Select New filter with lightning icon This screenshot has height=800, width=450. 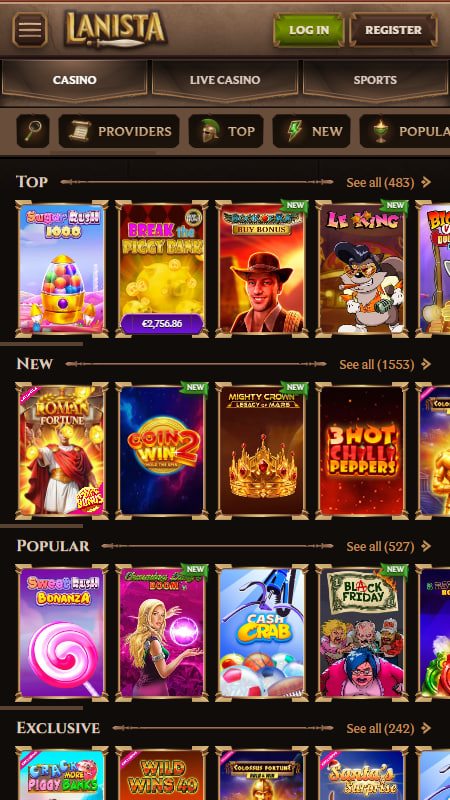pyautogui.click(x=311, y=131)
